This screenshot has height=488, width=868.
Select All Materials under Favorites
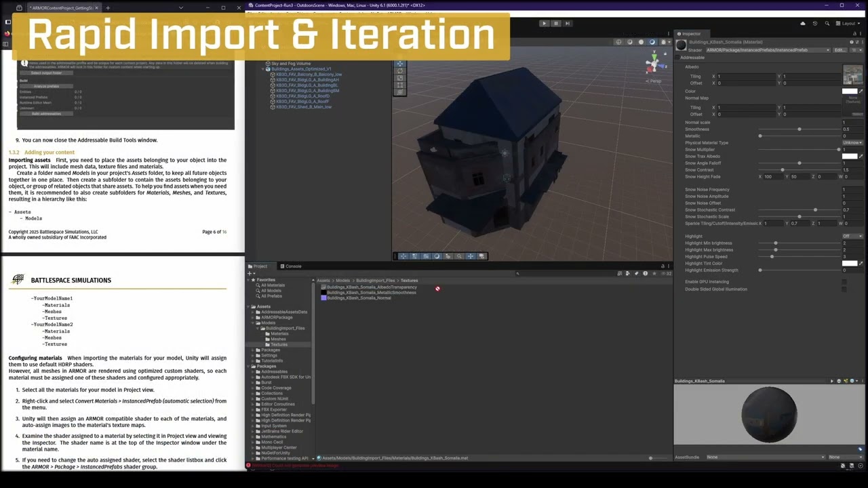point(273,285)
